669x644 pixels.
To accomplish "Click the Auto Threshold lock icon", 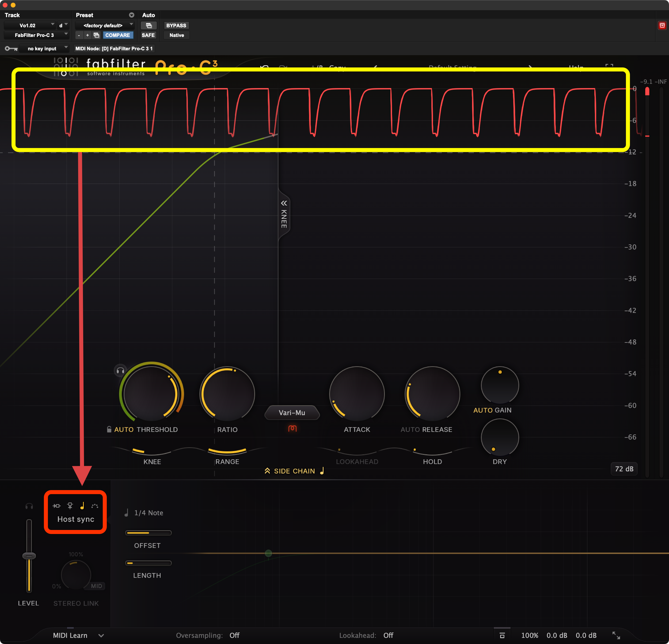I will click(x=109, y=430).
